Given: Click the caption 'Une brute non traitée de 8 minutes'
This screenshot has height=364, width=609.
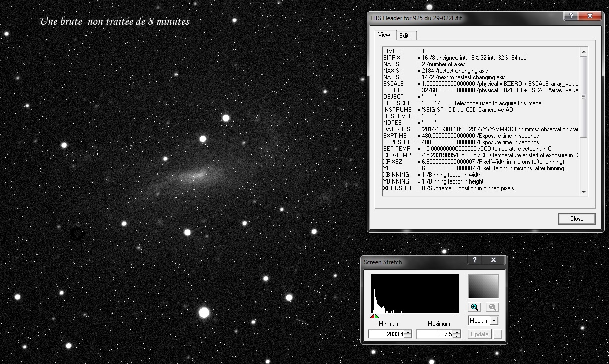Looking at the screenshot, I should 114,22.
